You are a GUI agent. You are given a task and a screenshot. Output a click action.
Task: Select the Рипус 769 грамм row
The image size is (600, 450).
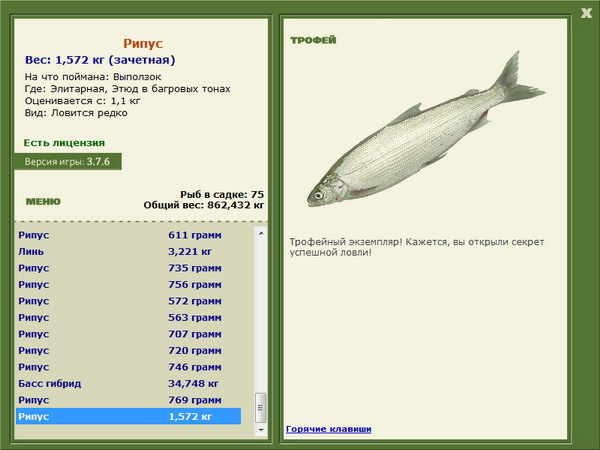click(x=129, y=400)
